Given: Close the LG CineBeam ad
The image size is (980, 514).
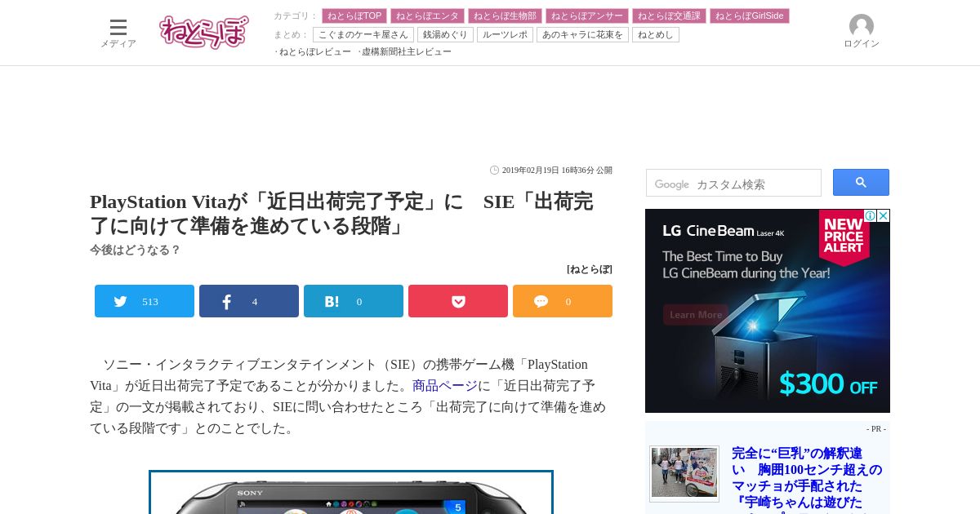Looking at the screenshot, I should pos(884,215).
